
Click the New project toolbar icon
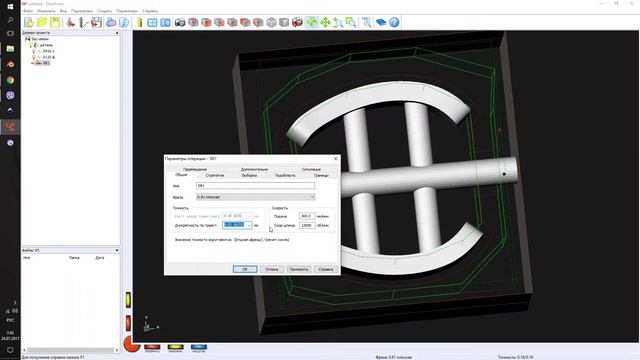29,22
